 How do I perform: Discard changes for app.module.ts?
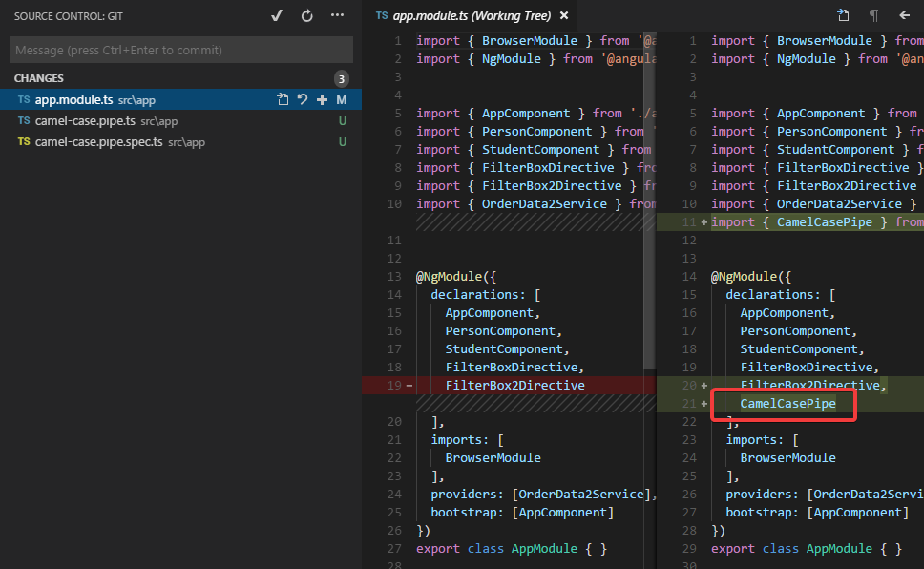pos(302,99)
